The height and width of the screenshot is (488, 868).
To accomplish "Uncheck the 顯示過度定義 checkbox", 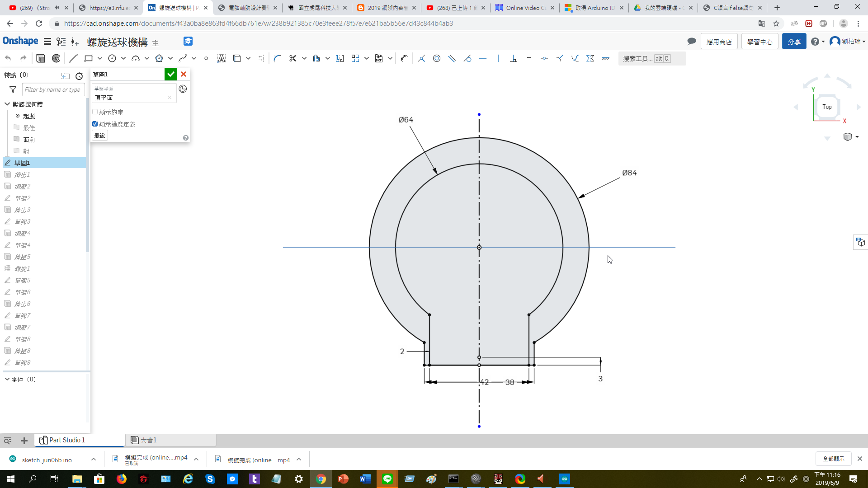I will (95, 124).
